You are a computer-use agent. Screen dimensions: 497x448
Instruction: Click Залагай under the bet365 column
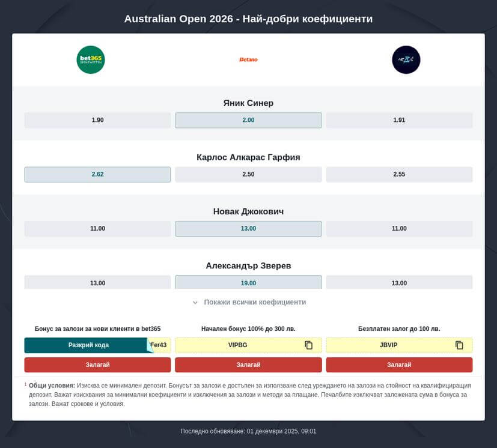coord(96,365)
